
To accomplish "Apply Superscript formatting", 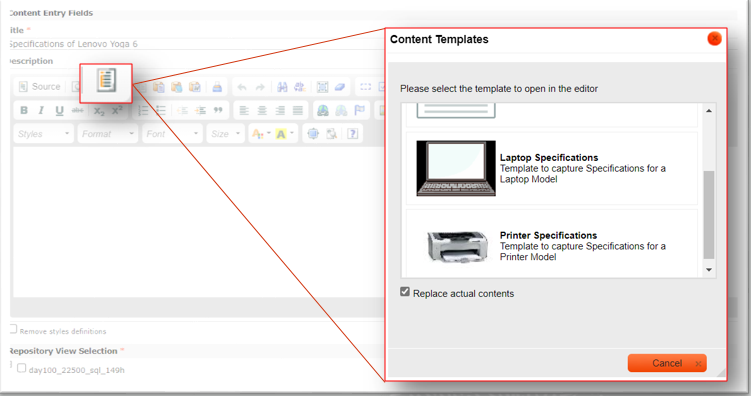I will click(117, 111).
